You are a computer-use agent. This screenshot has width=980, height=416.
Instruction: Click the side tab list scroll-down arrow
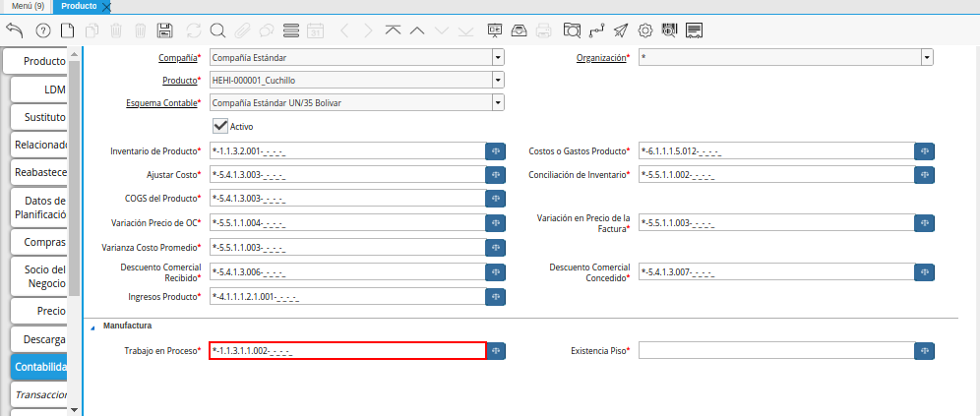(75, 410)
